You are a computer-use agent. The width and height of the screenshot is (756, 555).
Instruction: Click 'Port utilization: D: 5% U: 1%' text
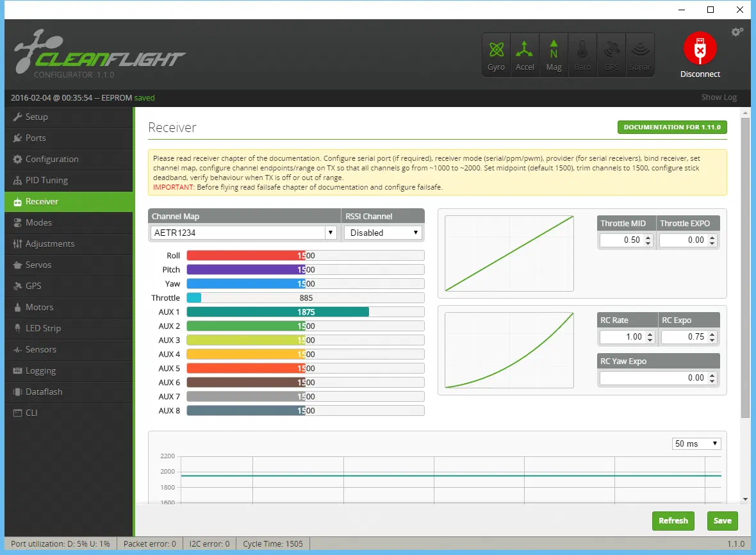(60, 544)
